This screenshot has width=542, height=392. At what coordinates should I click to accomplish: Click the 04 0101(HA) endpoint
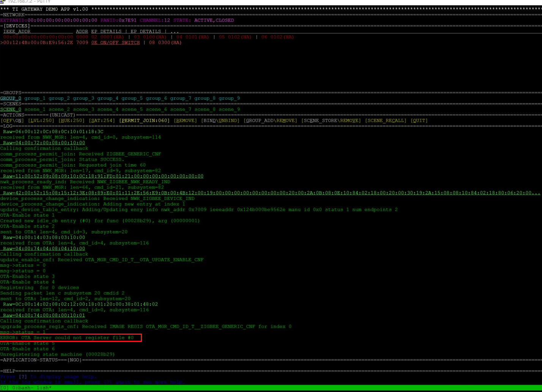point(193,37)
